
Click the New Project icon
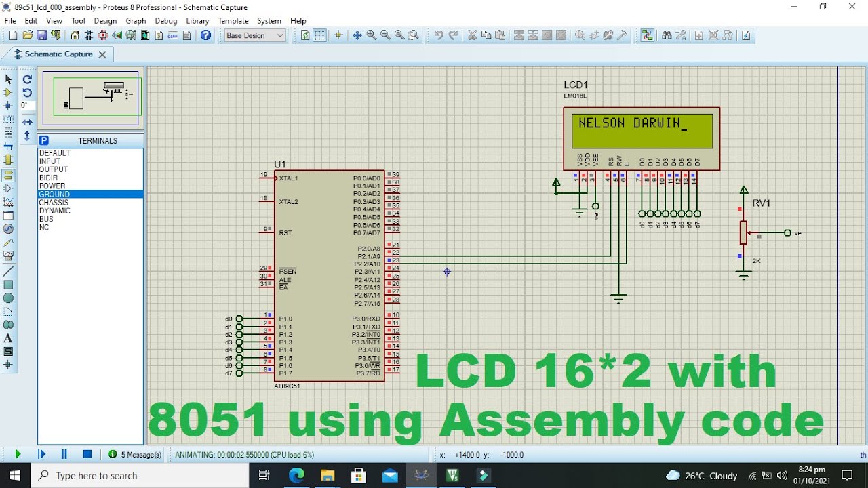click(13, 35)
